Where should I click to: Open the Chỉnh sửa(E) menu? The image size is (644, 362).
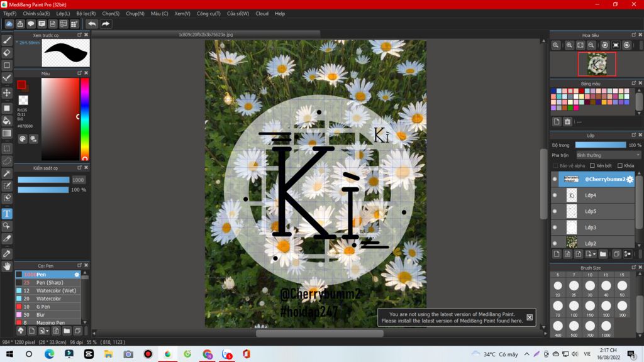point(36,14)
